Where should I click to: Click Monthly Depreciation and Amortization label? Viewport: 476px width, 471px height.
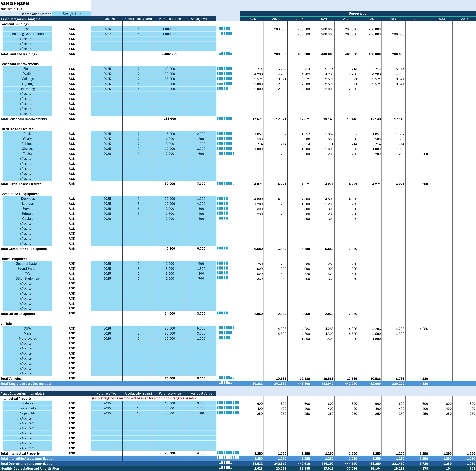tap(29, 469)
